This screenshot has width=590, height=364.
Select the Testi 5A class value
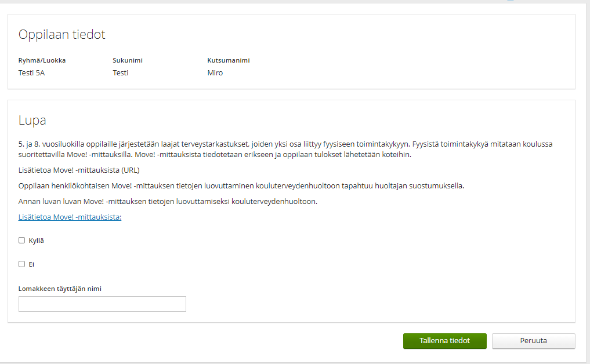(x=31, y=73)
